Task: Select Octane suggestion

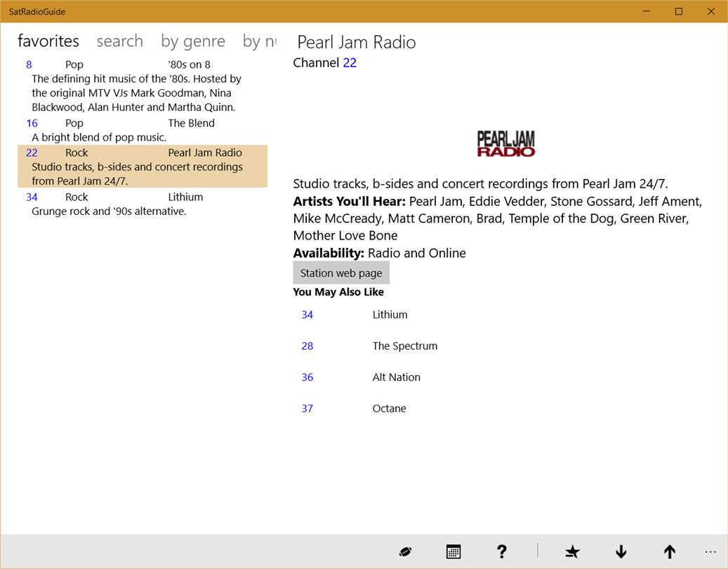Action: pos(389,408)
